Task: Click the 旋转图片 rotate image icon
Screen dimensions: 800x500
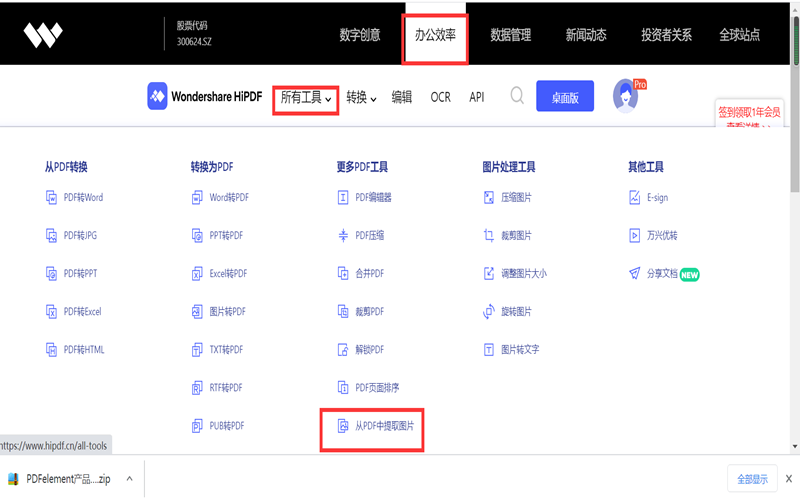Action: [489, 312]
